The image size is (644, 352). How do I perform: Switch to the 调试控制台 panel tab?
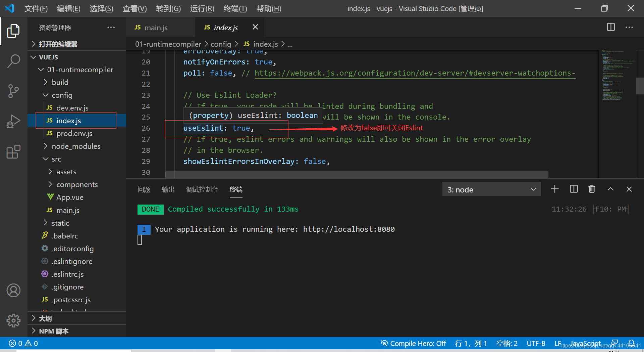202,189
